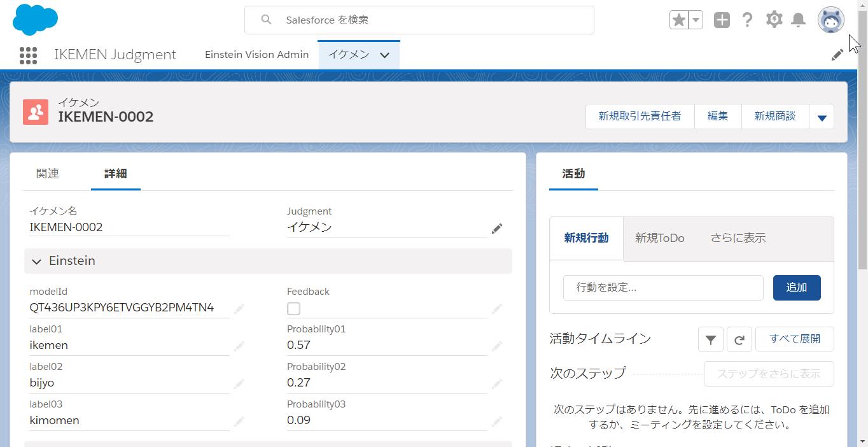
Task: Edit the label03 field pencil icon
Action: pos(239,421)
